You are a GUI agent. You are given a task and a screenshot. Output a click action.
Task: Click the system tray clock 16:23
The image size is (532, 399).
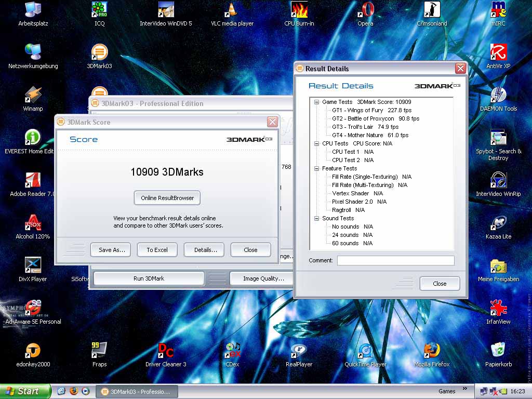(x=517, y=392)
